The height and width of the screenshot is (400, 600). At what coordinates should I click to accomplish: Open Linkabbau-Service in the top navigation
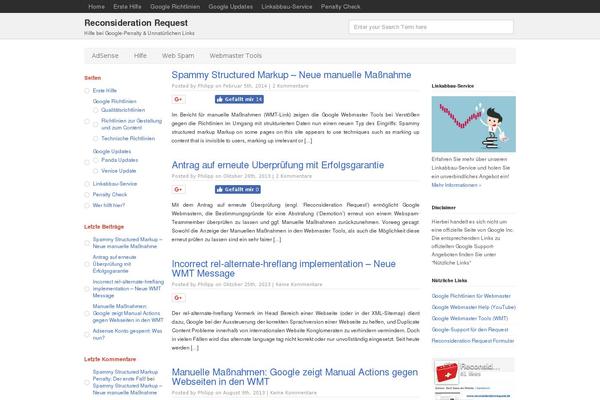pos(287,7)
